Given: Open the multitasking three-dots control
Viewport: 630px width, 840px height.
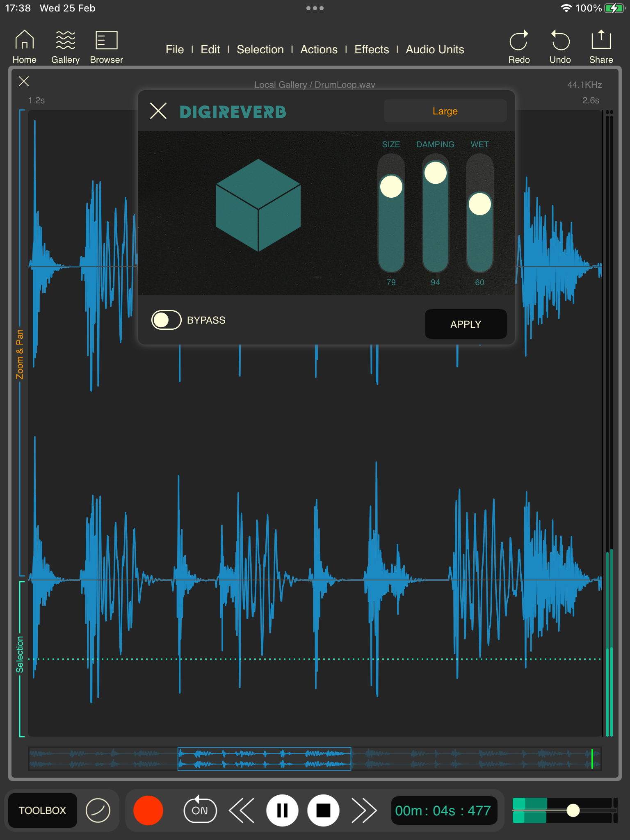Looking at the screenshot, I should pyautogui.click(x=315, y=8).
